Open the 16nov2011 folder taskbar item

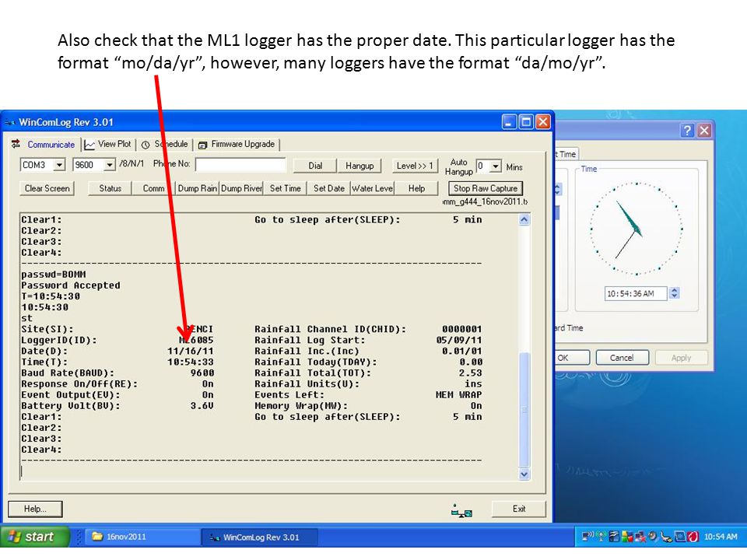142,537
